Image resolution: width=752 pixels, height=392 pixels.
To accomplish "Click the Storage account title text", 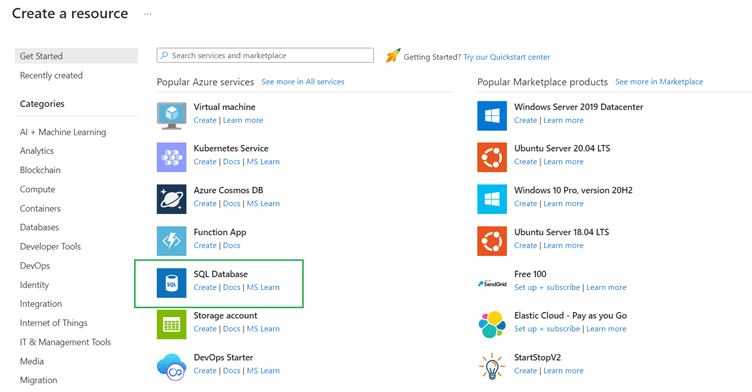I will pos(225,316).
